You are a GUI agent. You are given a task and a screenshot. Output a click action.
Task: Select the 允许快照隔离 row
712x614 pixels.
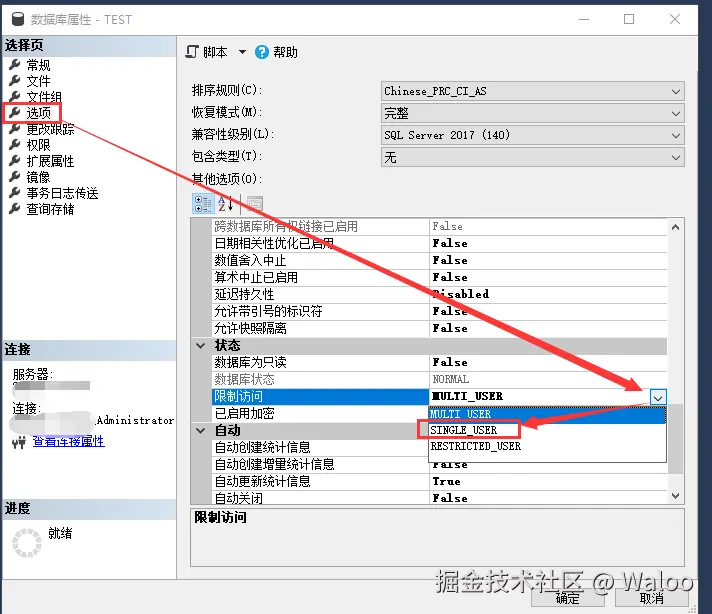click(440, 328)
